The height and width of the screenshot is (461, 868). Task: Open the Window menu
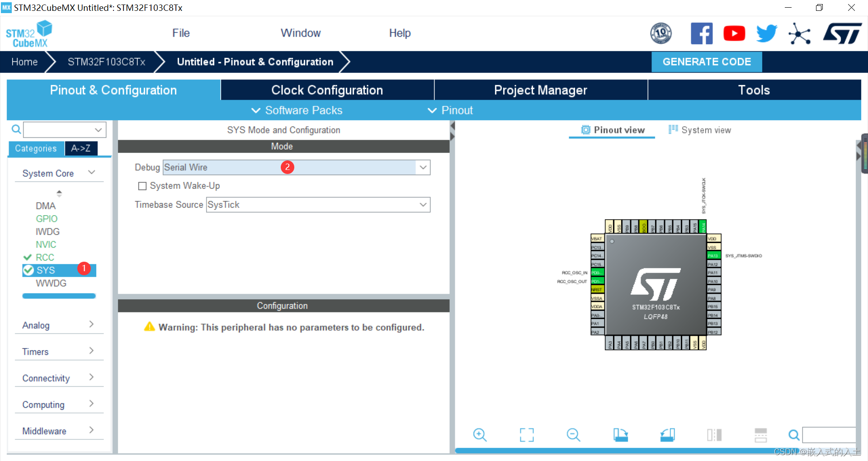[300, 33]
